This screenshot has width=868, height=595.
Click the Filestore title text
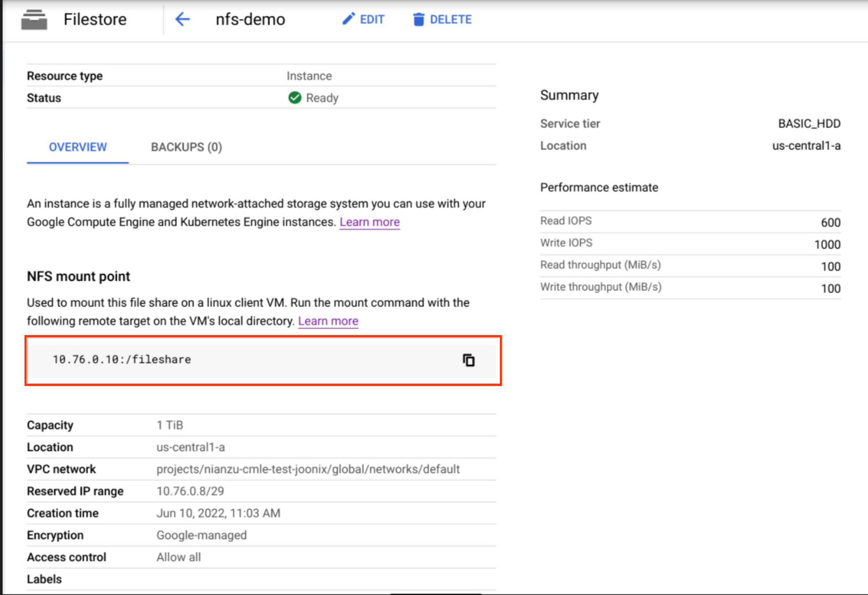tap(95, 19)
